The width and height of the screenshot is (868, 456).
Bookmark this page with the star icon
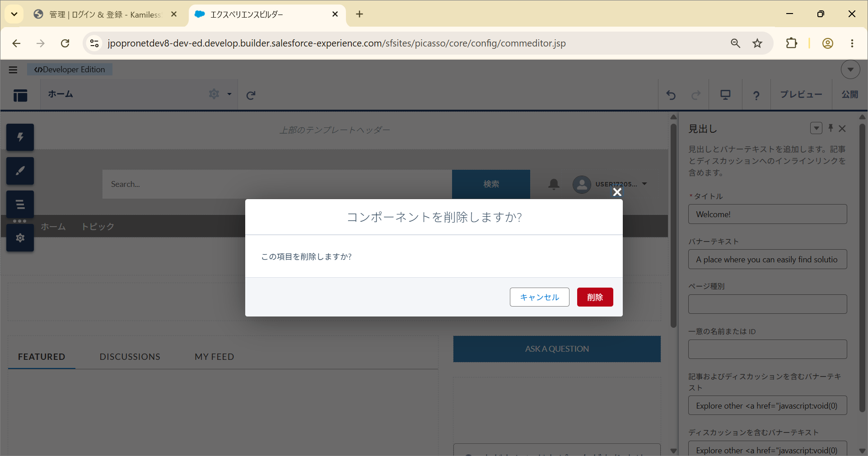(757, 43)
